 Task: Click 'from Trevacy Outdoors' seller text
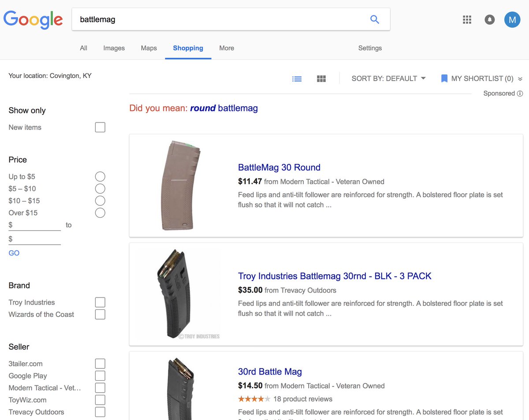[x=300, y=290]
